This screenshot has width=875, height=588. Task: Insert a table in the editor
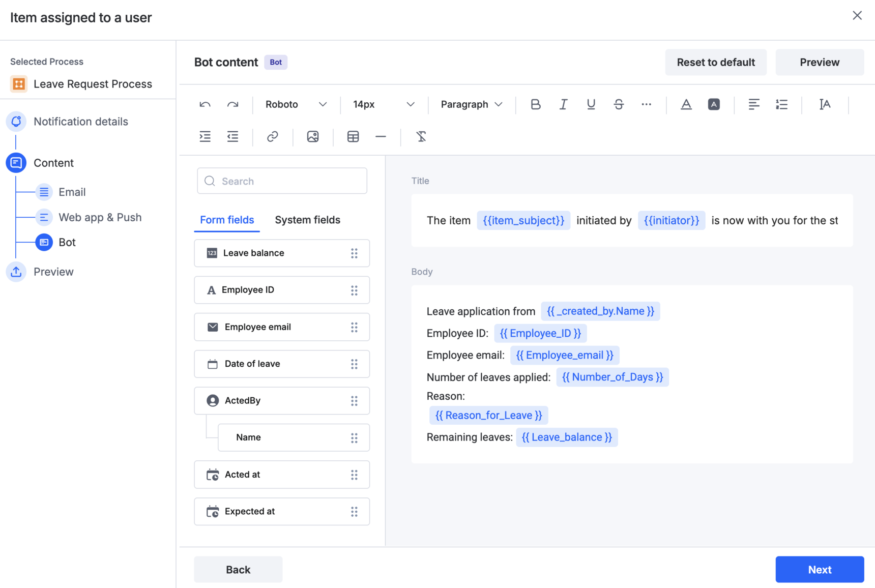click(x=353, y=136)
